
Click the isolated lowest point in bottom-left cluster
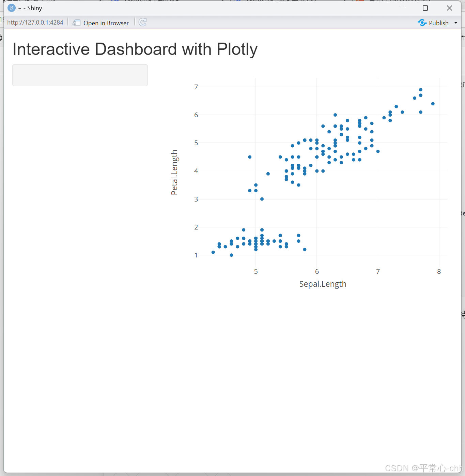tap(232, 255)
